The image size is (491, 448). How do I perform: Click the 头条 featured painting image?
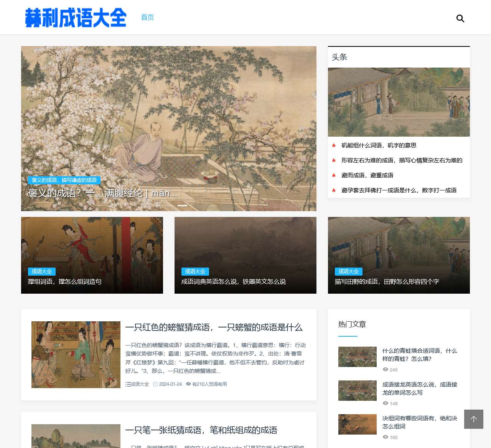tap(399, 102)
